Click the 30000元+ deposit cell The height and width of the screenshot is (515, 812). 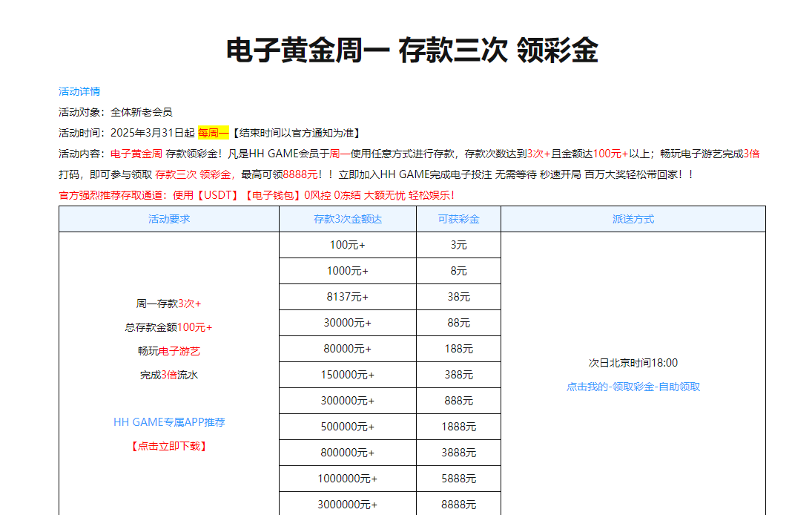click(x=348, y=323)
